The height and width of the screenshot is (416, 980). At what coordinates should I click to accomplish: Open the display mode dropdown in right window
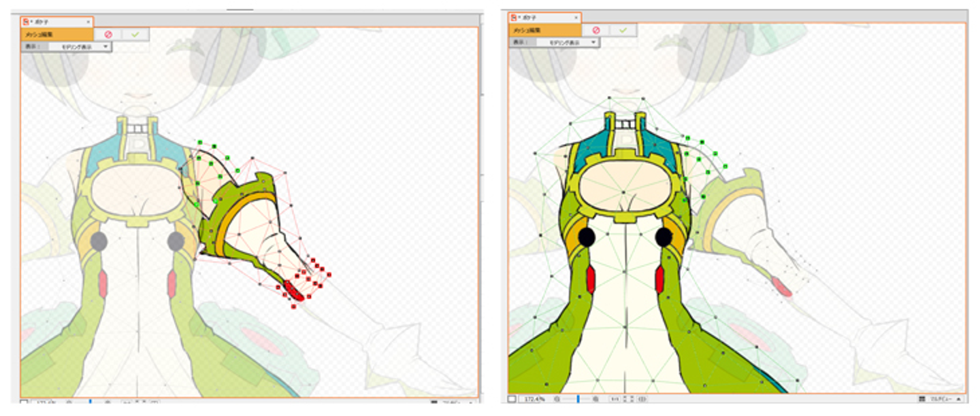pyautogui.click(x=567, y=42)
